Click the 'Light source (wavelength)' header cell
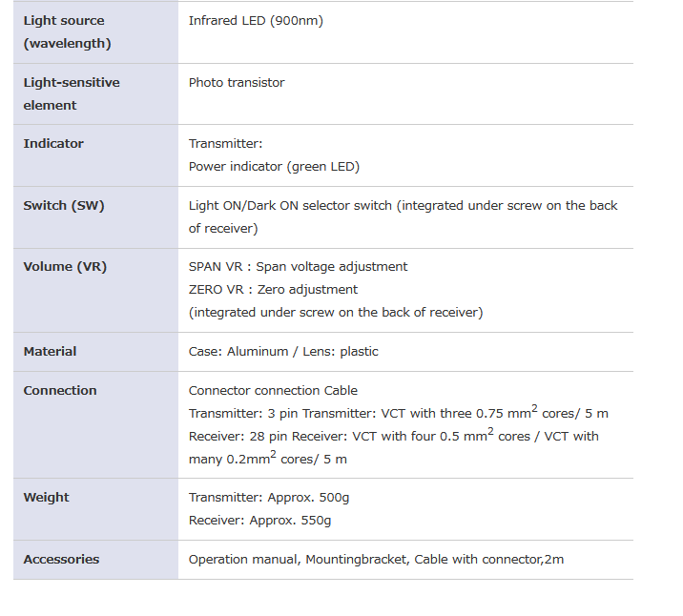The height and width of the screenshot is (616, 683). 67,31
